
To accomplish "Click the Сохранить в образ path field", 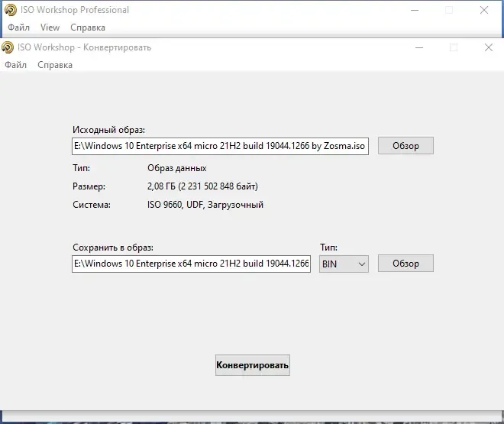I will point(191,264).
